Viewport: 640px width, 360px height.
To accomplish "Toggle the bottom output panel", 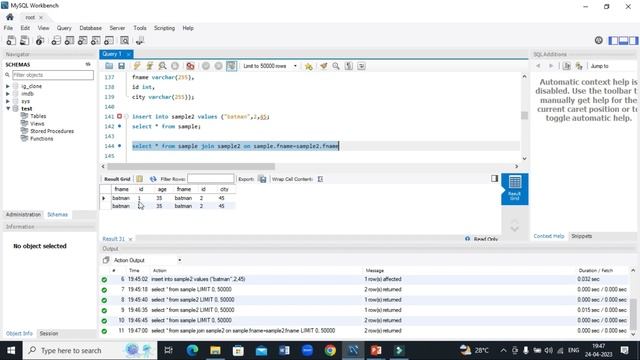I will 623,40.
